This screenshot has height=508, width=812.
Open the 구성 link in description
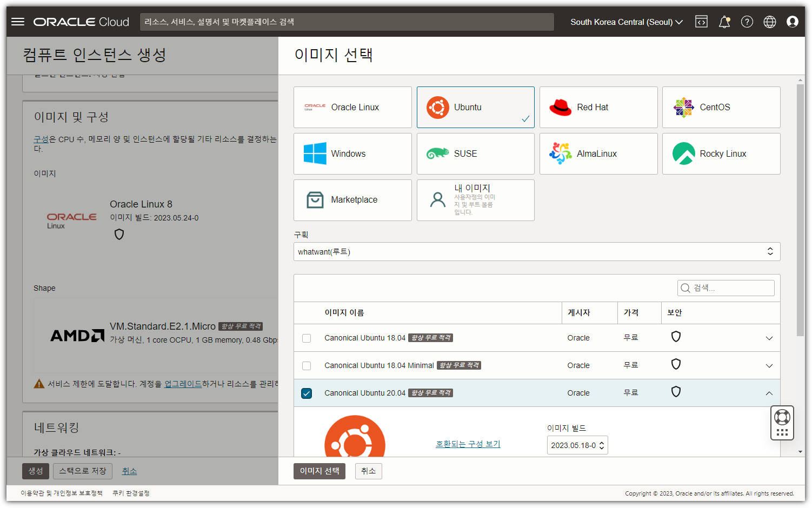coord(41,139)
